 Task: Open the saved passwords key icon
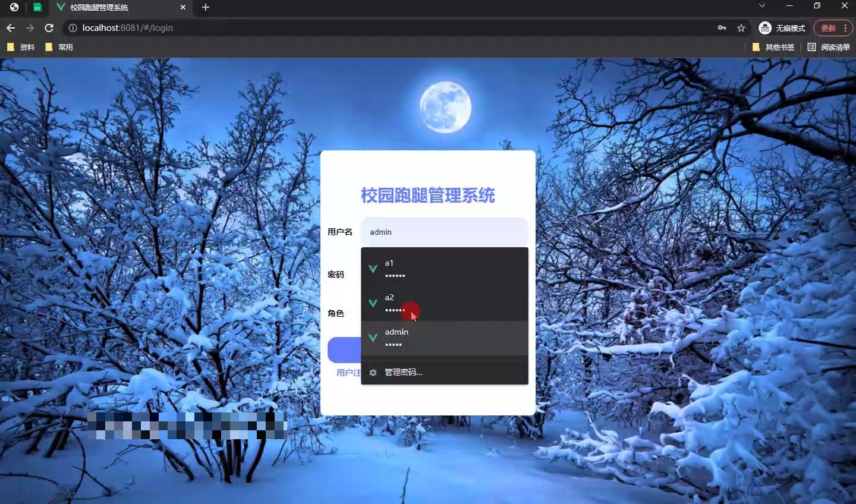click(722, 28)
